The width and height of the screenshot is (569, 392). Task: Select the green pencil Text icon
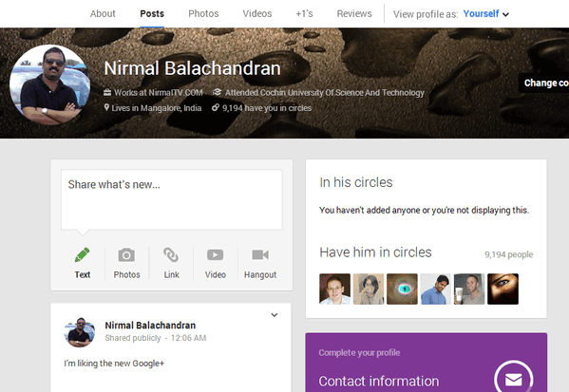(83, 255)
